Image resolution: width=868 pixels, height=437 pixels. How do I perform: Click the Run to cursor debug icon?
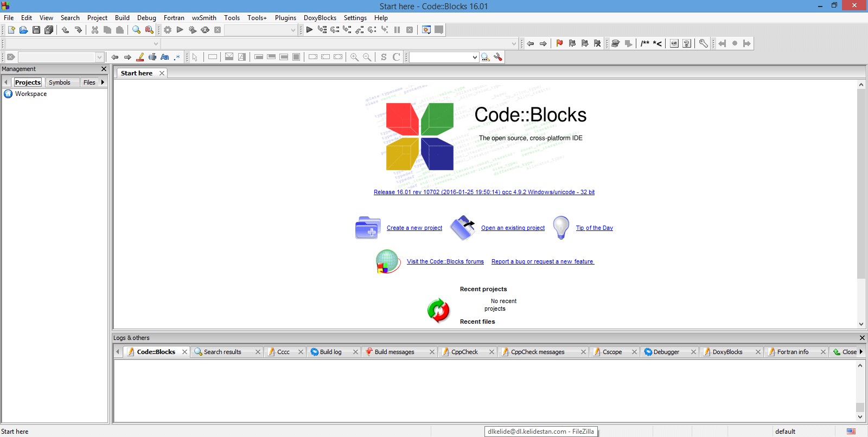[322, 30]
